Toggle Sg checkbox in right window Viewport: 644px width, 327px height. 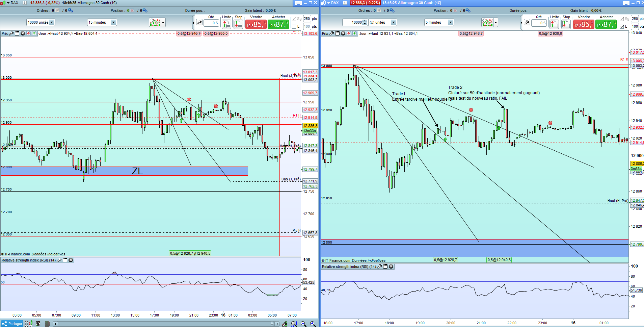(x=622, y=19)
